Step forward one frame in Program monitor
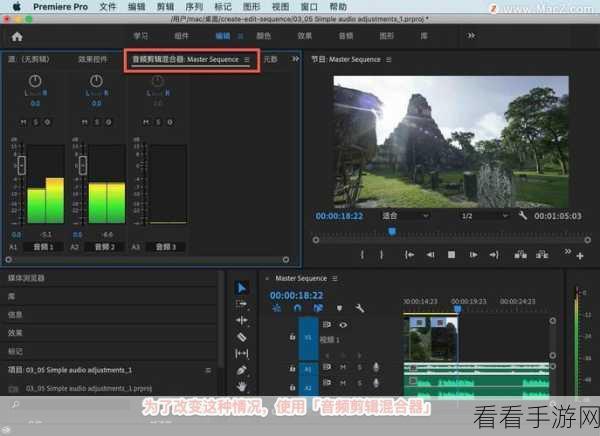The width and height of the screenshot is (600, 436). pos(473,255)
